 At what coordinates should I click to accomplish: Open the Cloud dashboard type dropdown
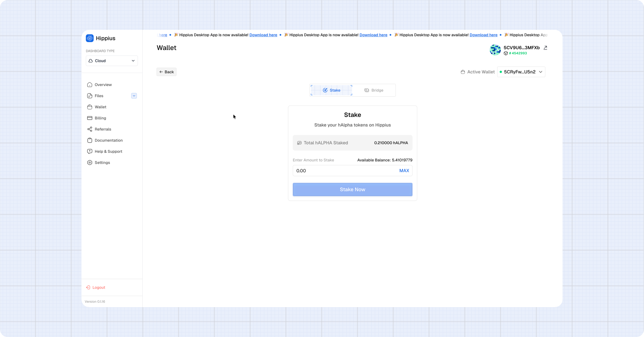click(112, 61)
